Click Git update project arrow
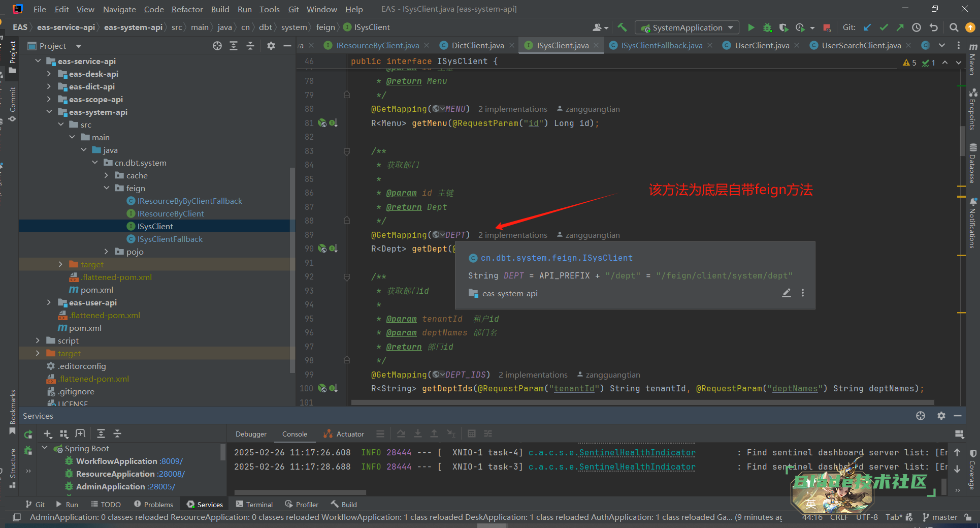 867,27
